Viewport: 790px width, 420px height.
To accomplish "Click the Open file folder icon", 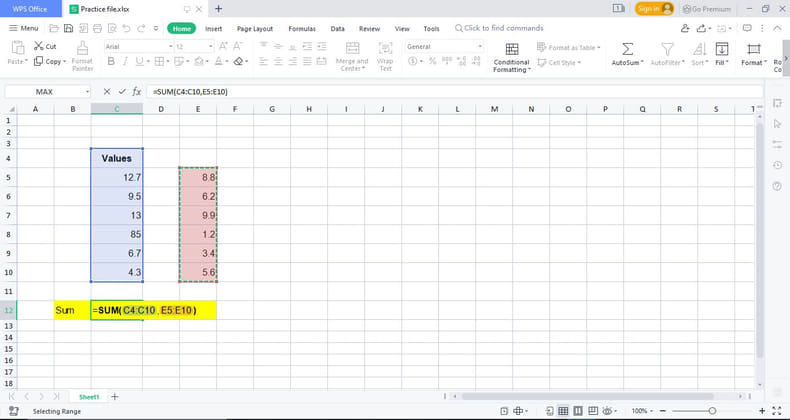I will click(54, 29).
